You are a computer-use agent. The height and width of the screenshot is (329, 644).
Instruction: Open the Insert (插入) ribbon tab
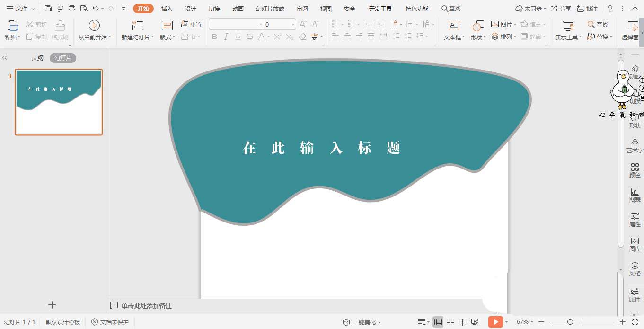coord(167,9)
